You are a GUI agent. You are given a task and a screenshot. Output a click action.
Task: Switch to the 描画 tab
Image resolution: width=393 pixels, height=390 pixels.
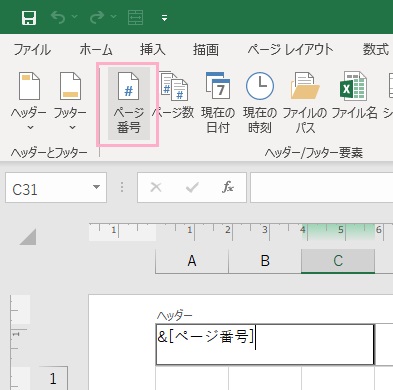(x=206, y=50)
